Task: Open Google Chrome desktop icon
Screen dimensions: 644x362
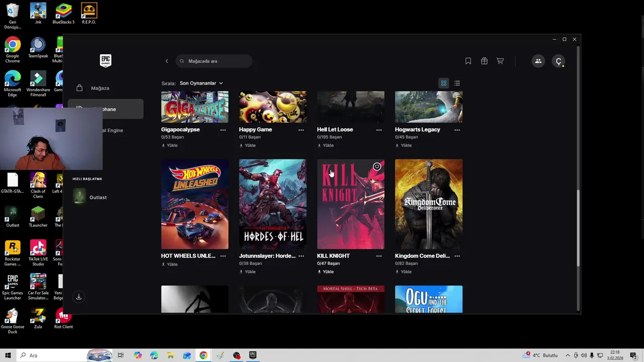Action: 13,50
